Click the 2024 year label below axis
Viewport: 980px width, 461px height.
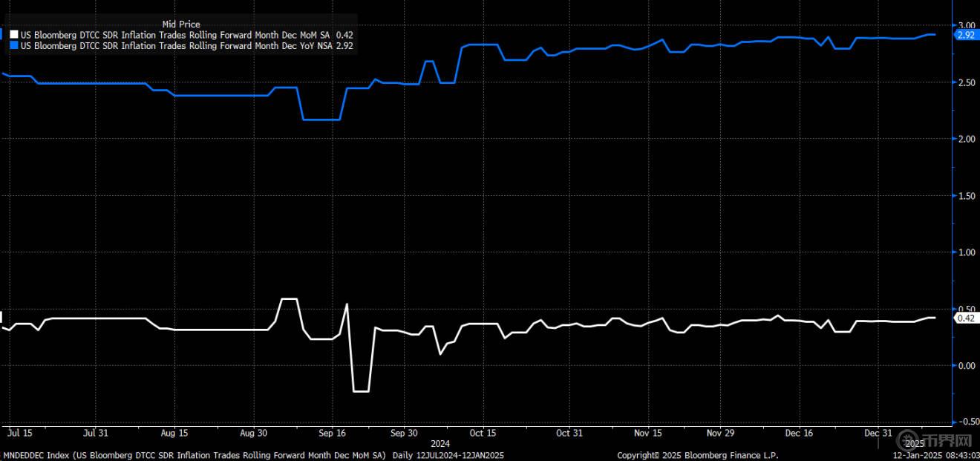[x=440, y=443]
